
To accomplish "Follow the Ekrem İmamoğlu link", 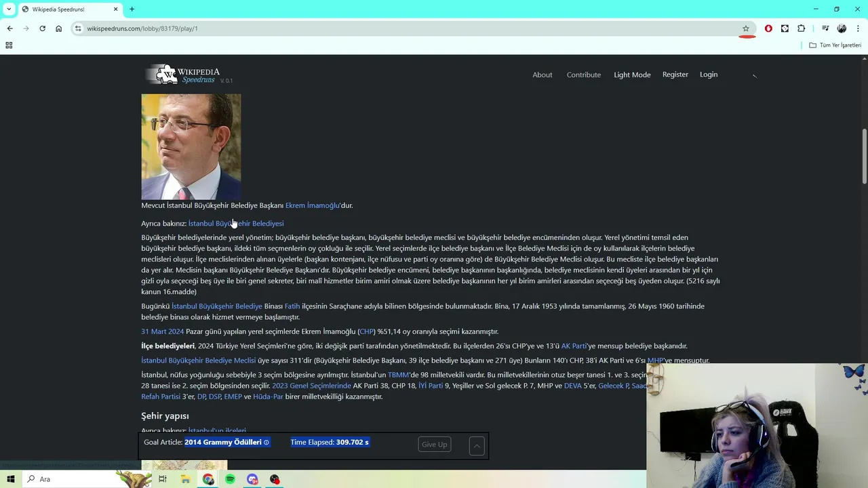I will (x=312, y=205).
